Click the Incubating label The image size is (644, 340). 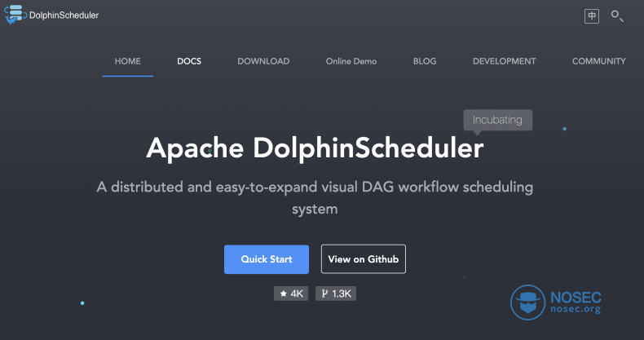tap(498, 120)
